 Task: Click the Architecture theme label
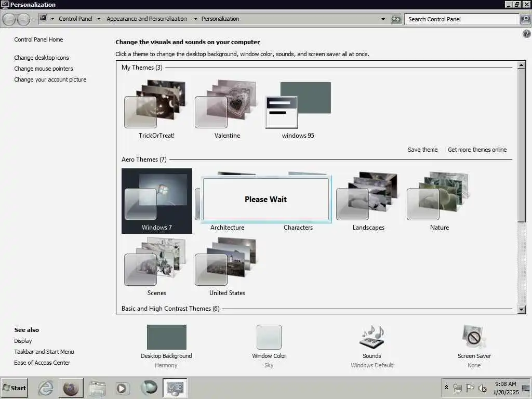pyautogui.click(x=227, y=228)
